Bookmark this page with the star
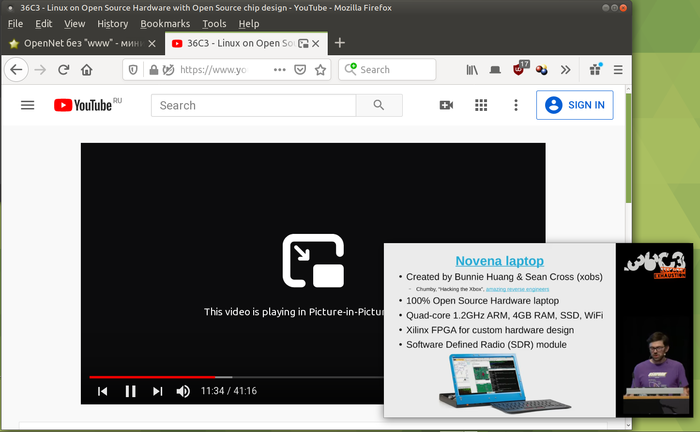The image size is (700, 432). (x=321, y=70)
